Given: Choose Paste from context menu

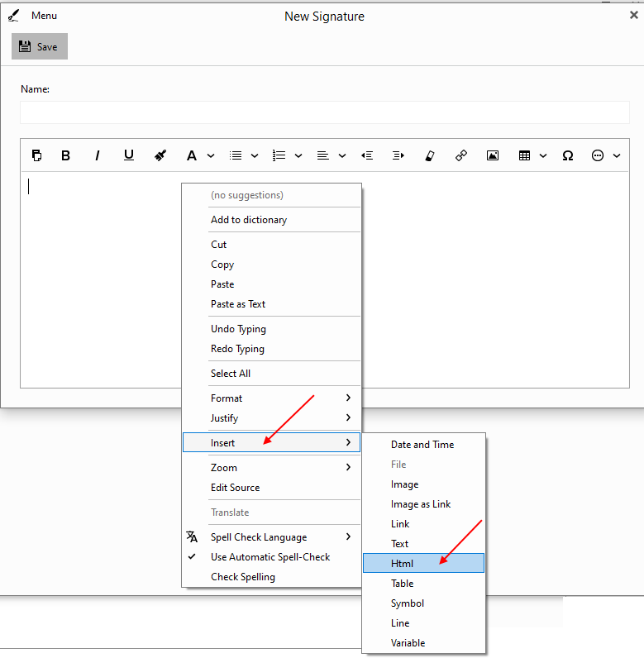Looking at the screenshot, I should point(271,284).
